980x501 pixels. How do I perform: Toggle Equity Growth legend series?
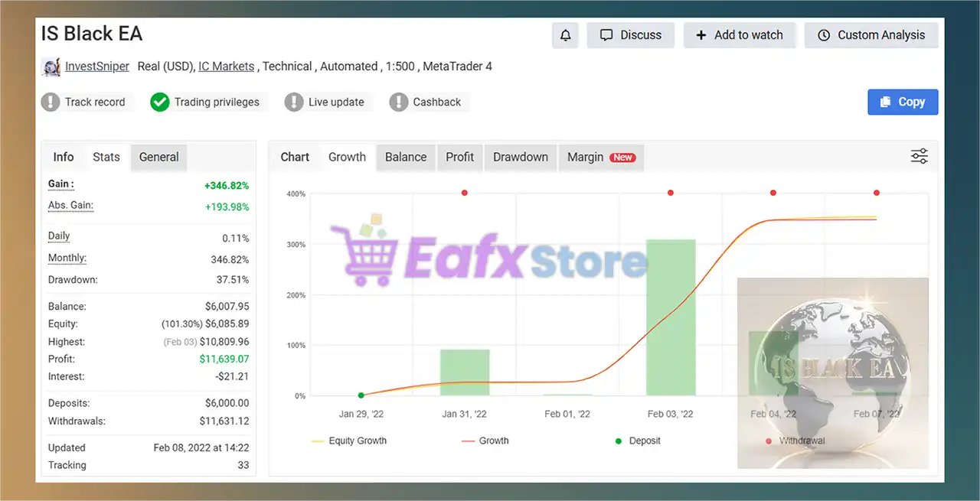click(349, 441)
